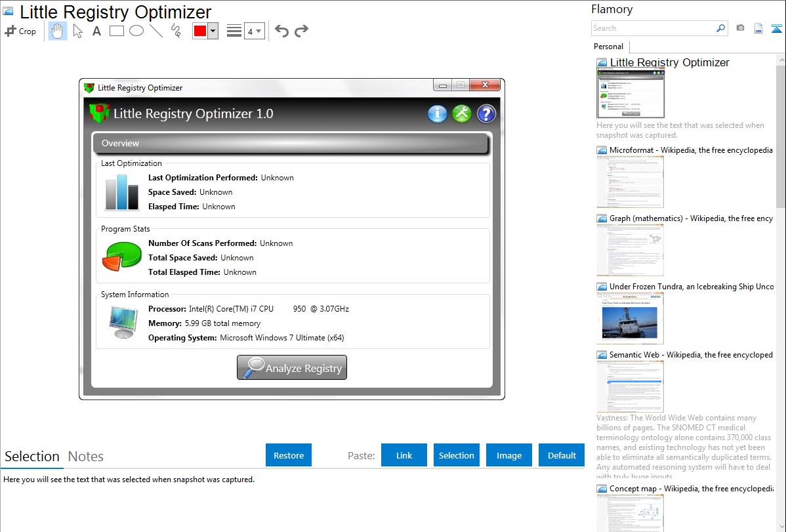Open the Personal tab in Flamory

[x=609, y=47]
